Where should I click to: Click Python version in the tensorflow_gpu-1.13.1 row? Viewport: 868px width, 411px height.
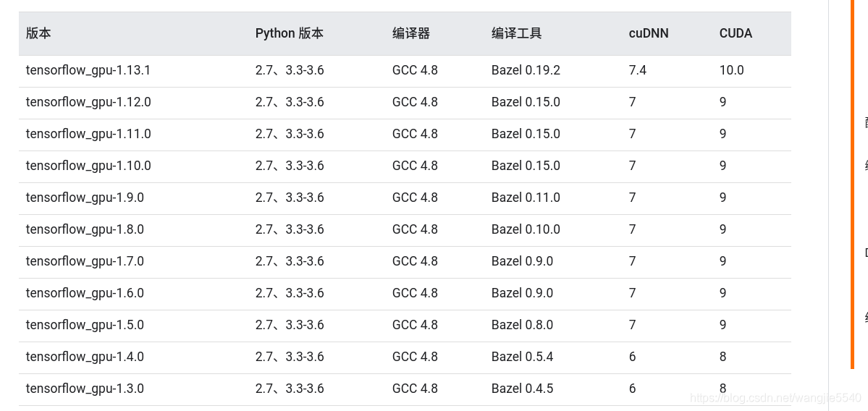[x=290, y=70]
